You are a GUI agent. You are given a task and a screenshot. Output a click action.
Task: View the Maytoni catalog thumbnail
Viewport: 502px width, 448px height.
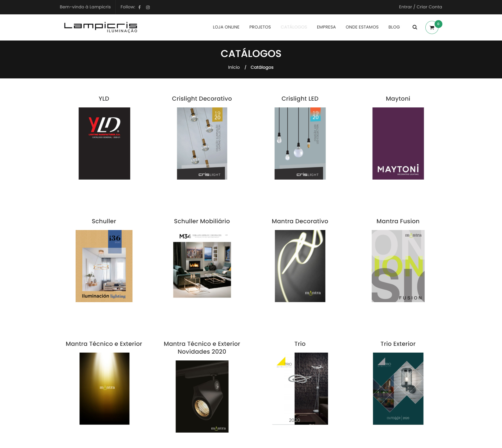point(398,143)
